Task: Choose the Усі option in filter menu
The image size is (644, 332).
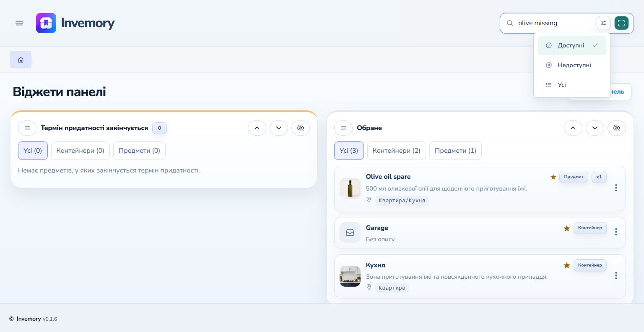Action: click(572, 85)
